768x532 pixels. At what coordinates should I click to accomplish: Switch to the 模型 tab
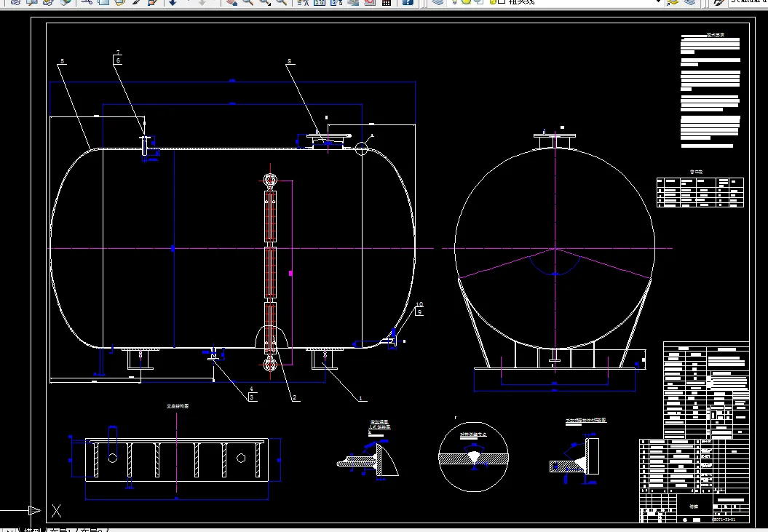(x=33, y=530)
